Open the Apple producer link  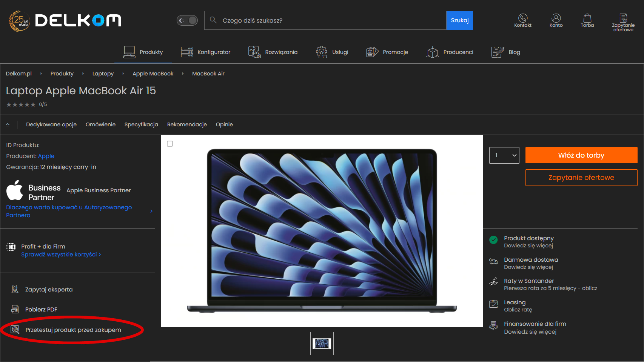pyautogui.click(x=46, y=156)
